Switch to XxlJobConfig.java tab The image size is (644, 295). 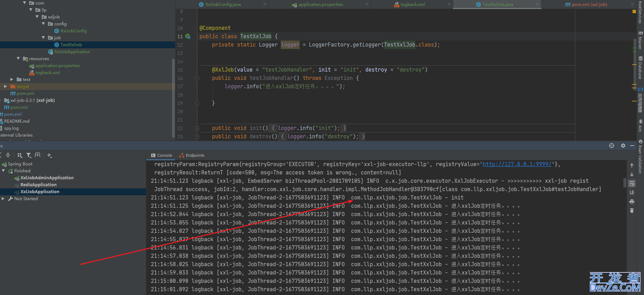[x=222, y=4]
